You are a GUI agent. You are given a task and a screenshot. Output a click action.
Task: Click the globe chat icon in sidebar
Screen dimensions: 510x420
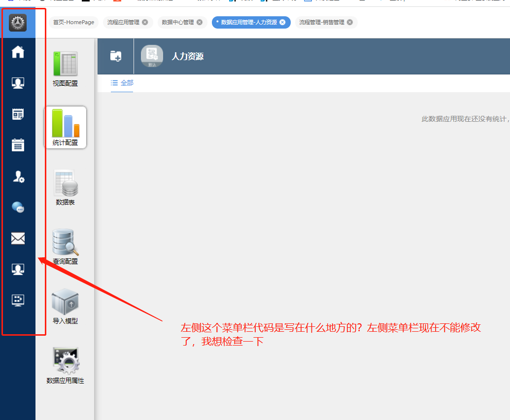click(18, 207)
